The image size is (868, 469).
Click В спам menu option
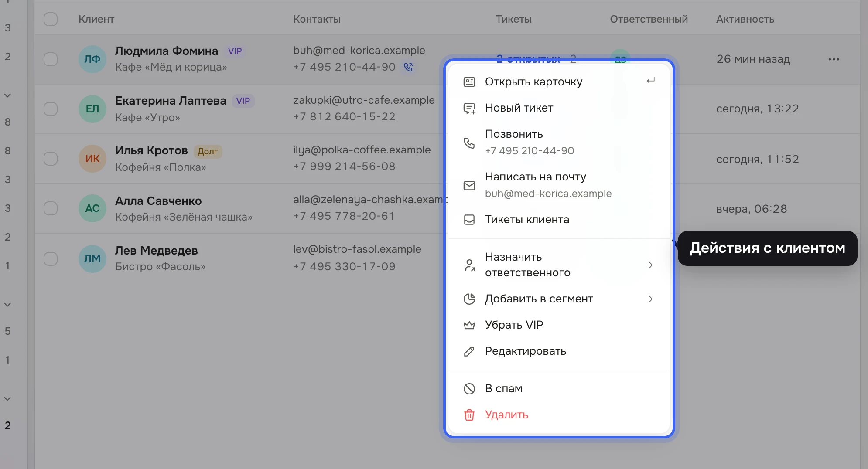click(559, 389)
